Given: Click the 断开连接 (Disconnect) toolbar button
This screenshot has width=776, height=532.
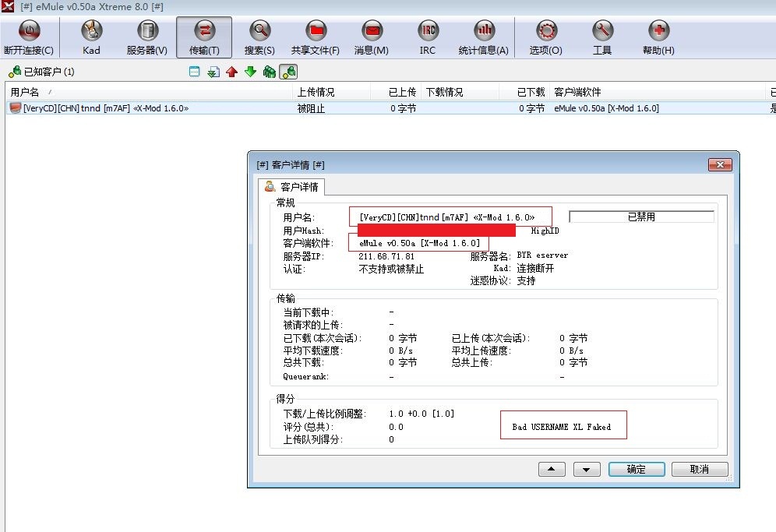Looking at the screenshot, I should (x=29, y=37).
